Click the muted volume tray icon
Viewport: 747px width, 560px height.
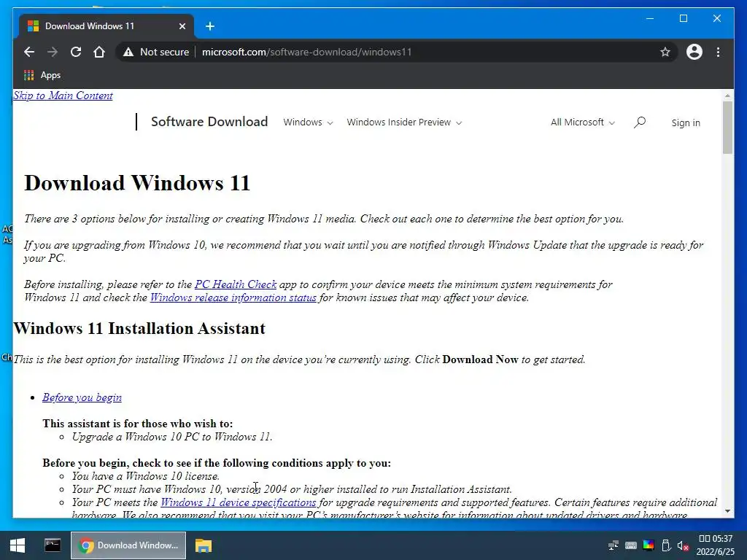(683, 545)
